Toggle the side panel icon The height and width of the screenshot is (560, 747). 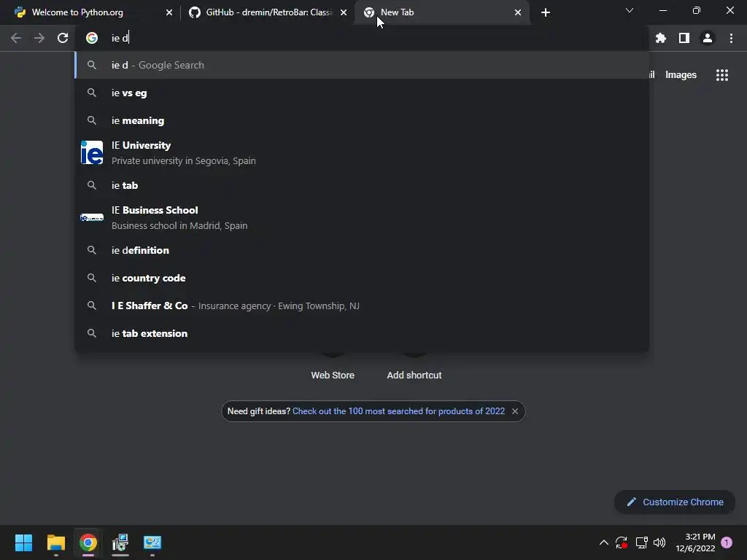684,38
